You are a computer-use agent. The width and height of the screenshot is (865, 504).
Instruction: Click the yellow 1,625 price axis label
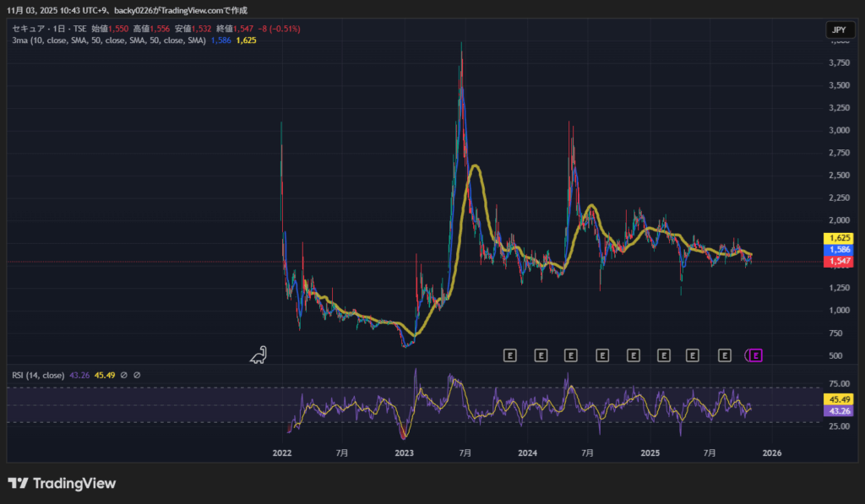pyautogui.click(x=839, y=239)
